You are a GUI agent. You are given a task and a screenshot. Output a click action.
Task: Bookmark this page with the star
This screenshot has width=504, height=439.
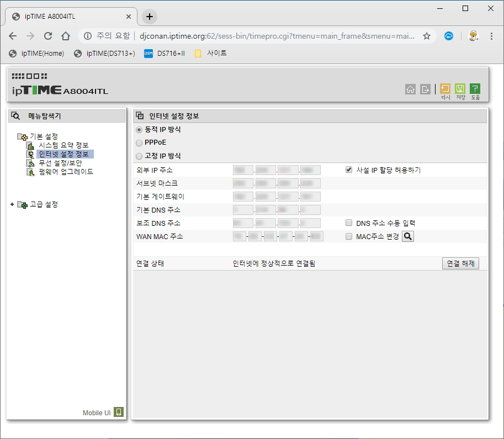click(x=427, y=36)
